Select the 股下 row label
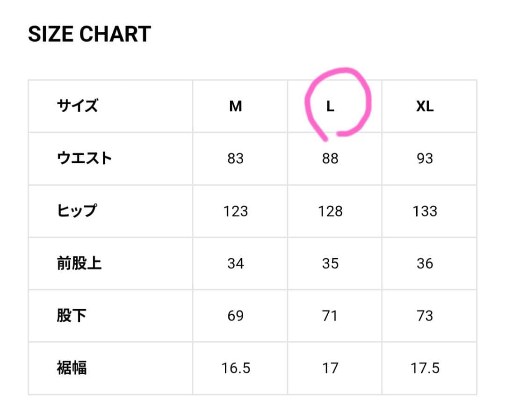Screen dimensions: 505x420 [x=72, y=316]
